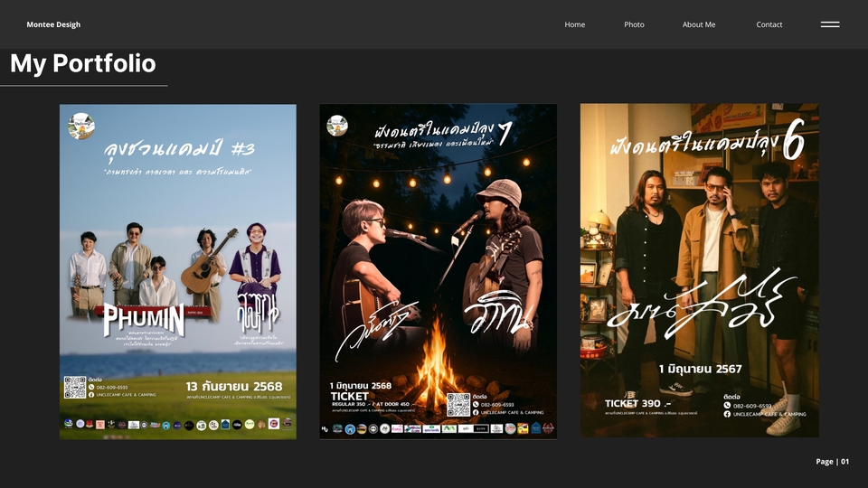Open the hamburger menu in the header
Image resolution: width=868 pixels, height=488 pixels.
pyautogui.click(x=830, y=24)
